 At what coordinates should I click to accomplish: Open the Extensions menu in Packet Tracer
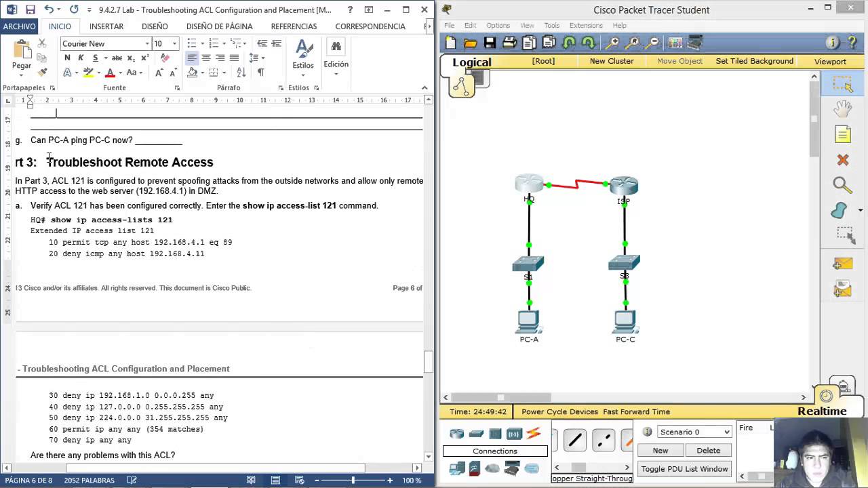(x=586, y=26)
